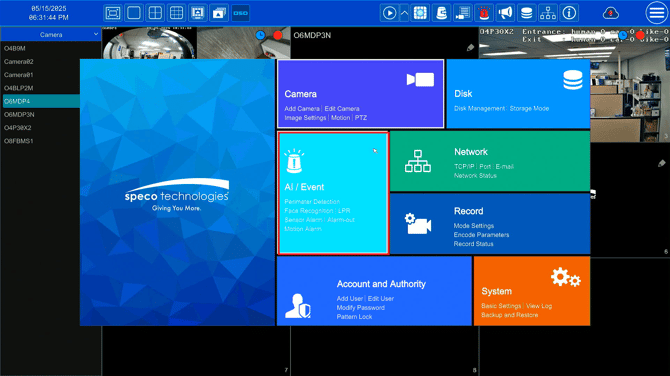Toggle the OSD button
Screen dimensions: 670x376
240,13
